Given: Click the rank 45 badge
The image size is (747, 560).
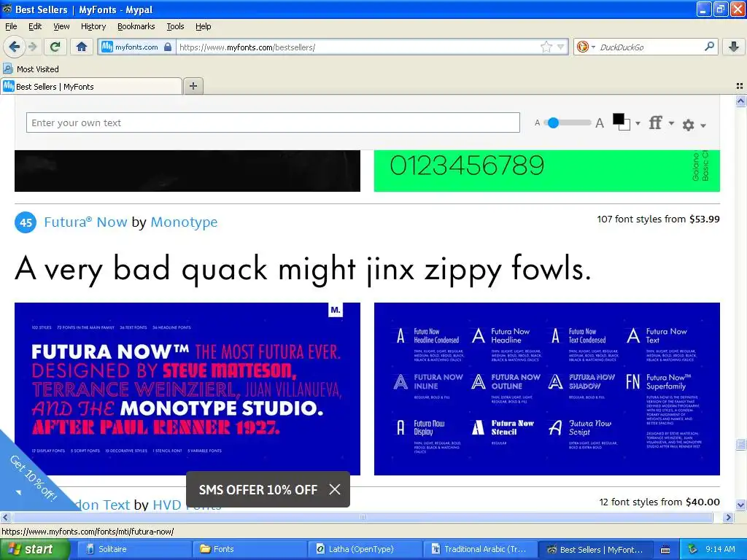Looking at the screenshot, I should (x=26, y=222).
